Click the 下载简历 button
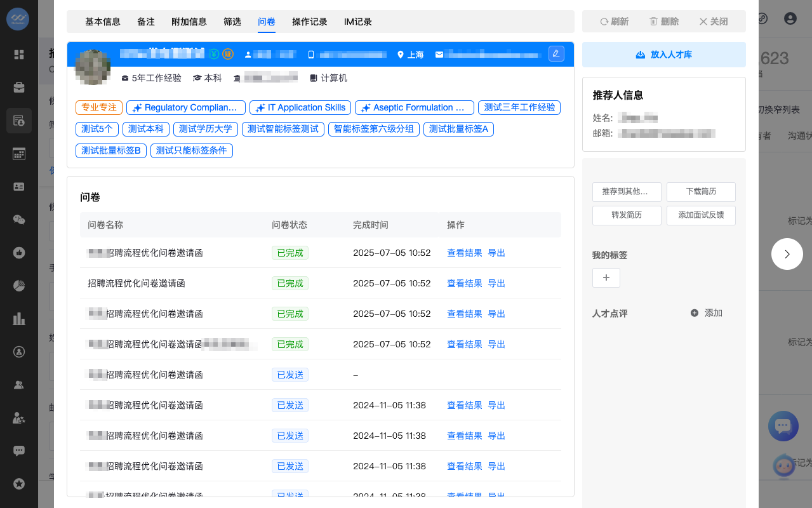The height and width of the screenshot is (508, 812). [x=701, y=192]
